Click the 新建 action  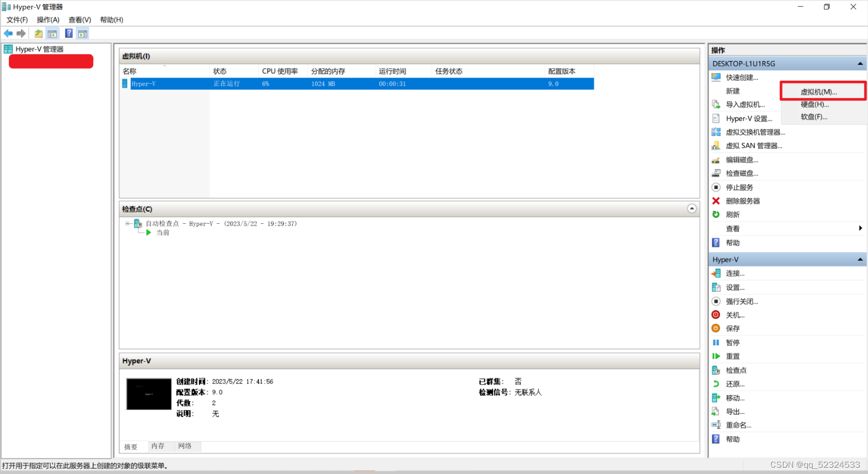point(733,91)
